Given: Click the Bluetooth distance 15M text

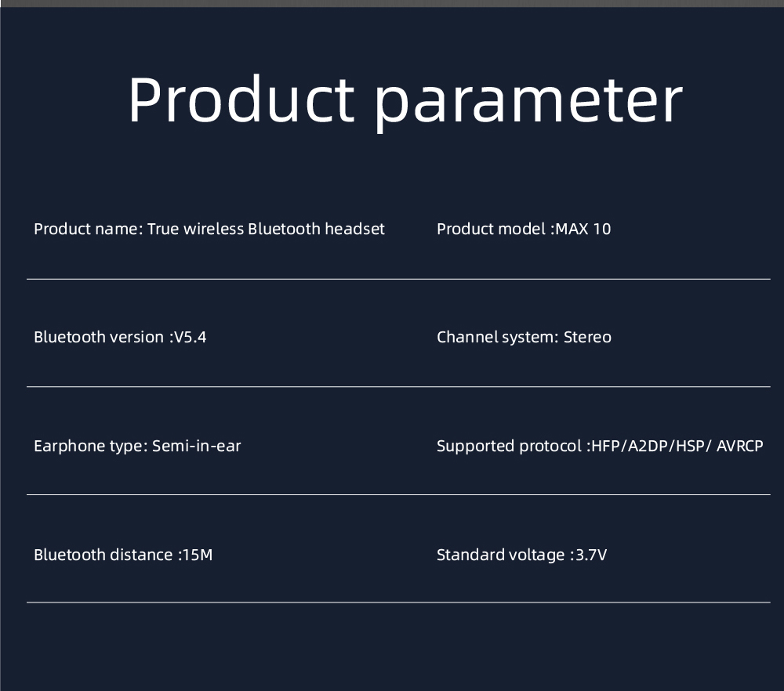Looking at the screenshot, I should (123, 555).
